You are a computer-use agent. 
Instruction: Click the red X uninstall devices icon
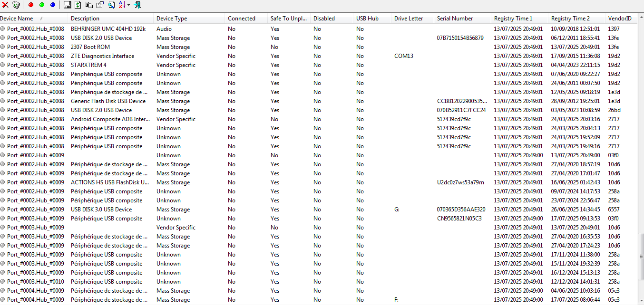pyautogui.click(x=5, y=5)
